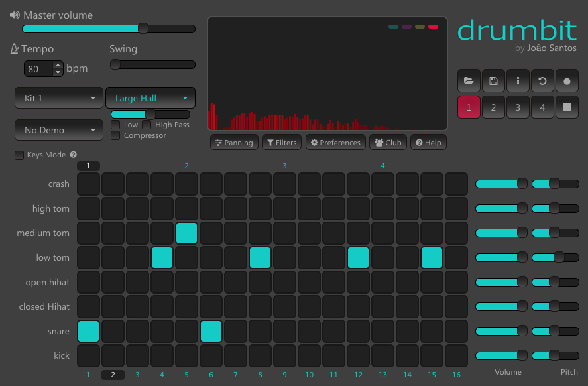
Task: Turn on kick step 1
Action: [x=89, y=355]
